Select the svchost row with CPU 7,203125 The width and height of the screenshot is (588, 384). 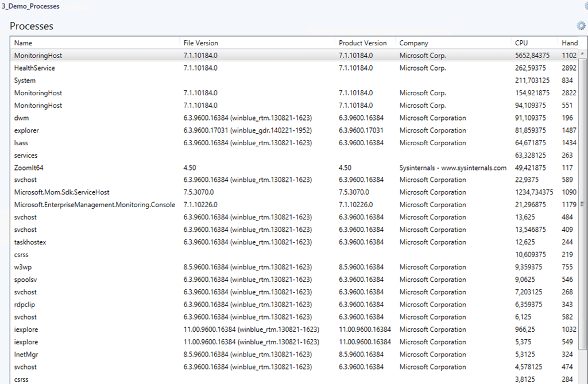(x=295, y=292)
